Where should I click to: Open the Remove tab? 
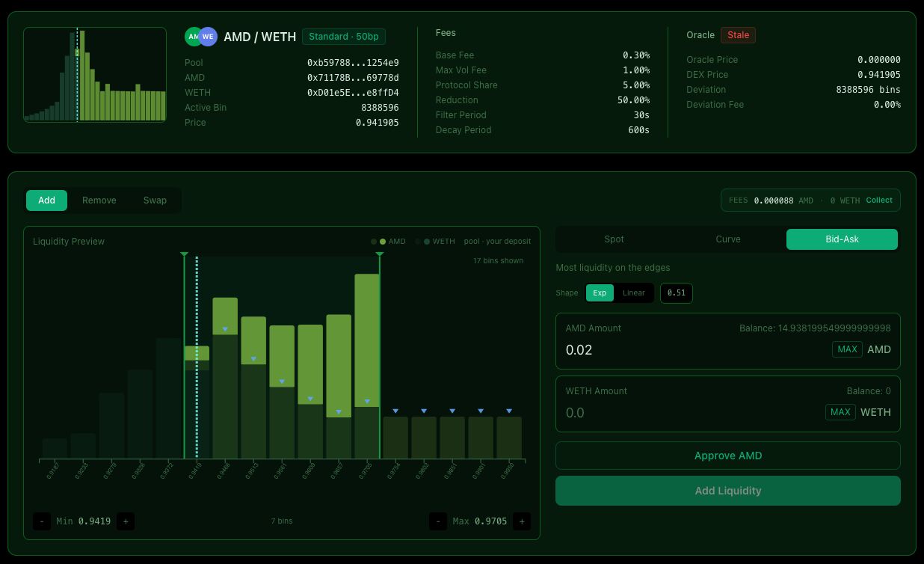(x=99, y=200)
